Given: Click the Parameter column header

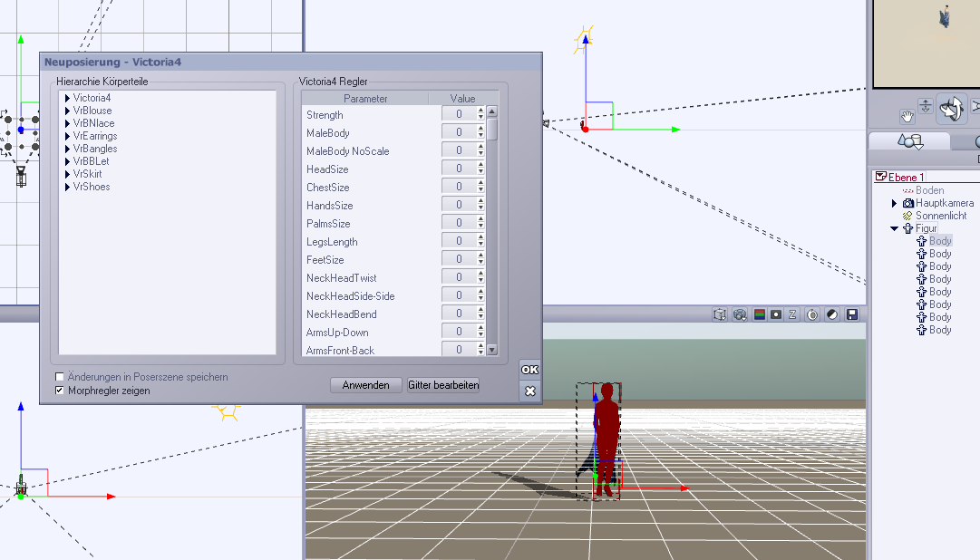Looking at the screenshot, I should 365,99.
